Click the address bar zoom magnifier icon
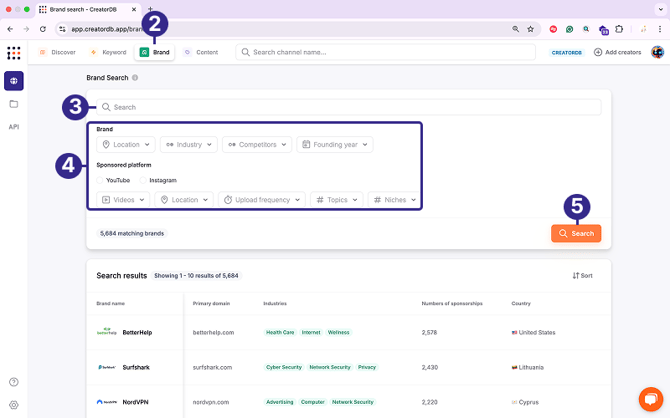 point(516,29)
